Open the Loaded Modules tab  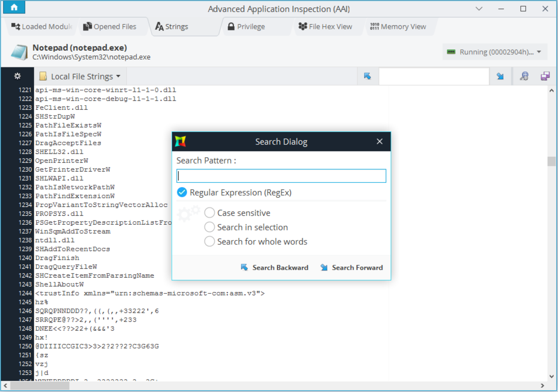tap(42, 27)
